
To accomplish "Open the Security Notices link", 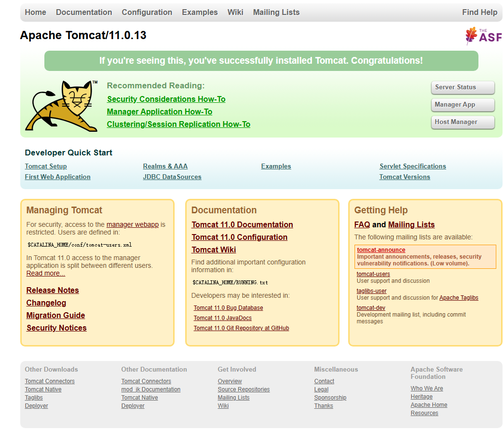I will (x=56, y=328).
